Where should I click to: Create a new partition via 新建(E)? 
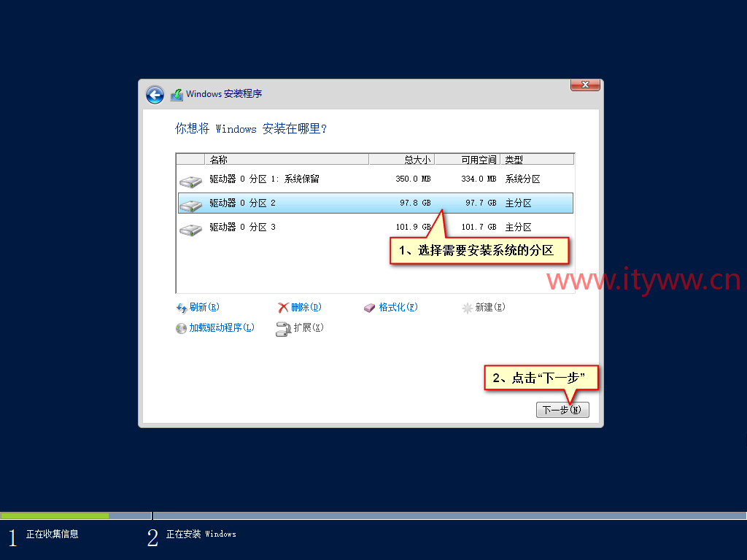click(x=490, y=307)
